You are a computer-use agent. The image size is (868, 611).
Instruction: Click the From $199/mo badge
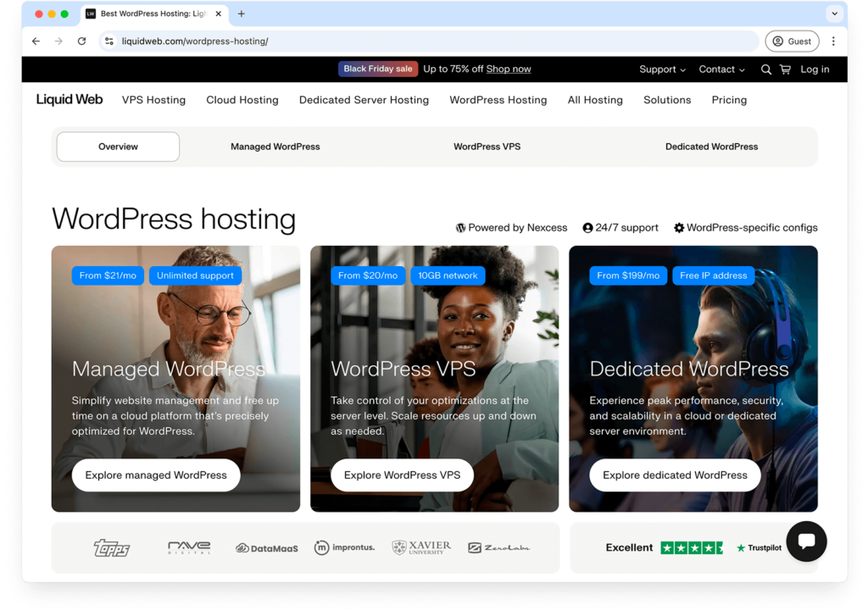pyautogui.click(x=628, y=275)
